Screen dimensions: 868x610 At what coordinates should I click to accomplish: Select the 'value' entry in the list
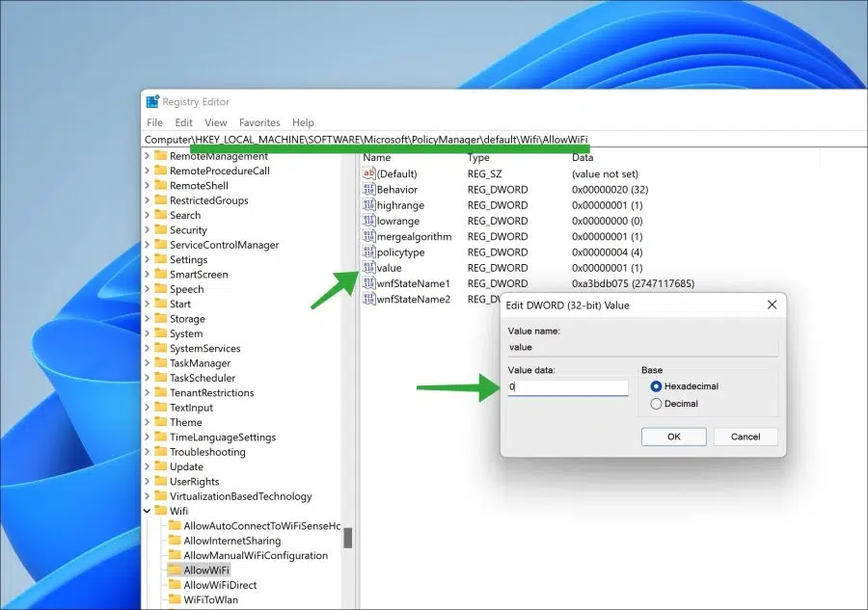pyautogui.click(x=390, y=268)
